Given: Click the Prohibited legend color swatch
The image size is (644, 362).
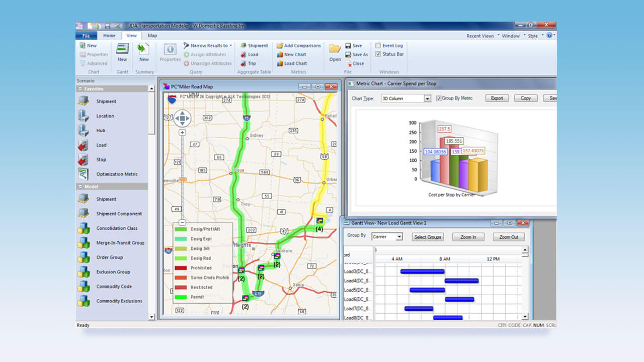Looking at the screenshot, I should pos(181,268).
